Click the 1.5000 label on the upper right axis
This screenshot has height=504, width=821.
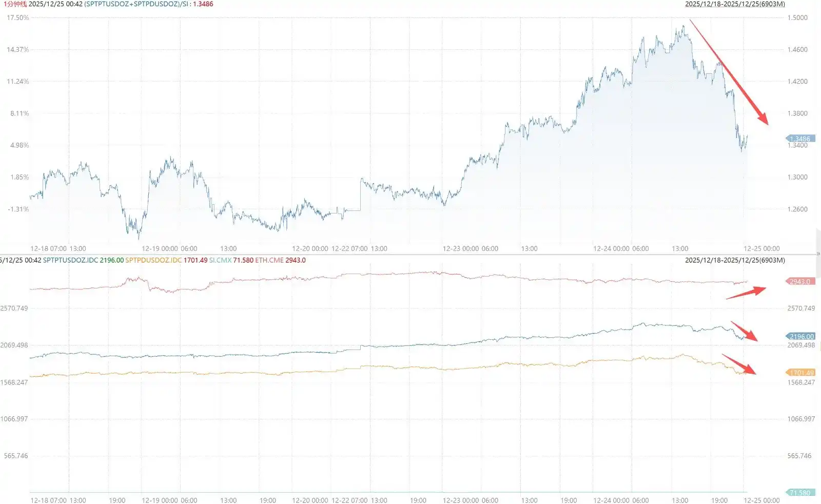(797, 17)
